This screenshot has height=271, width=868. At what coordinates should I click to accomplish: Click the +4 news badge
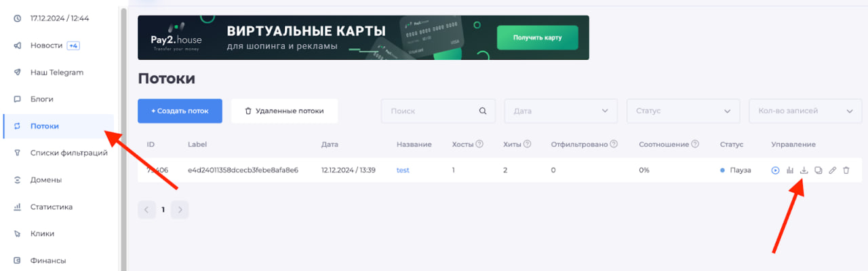pos(73,46)
